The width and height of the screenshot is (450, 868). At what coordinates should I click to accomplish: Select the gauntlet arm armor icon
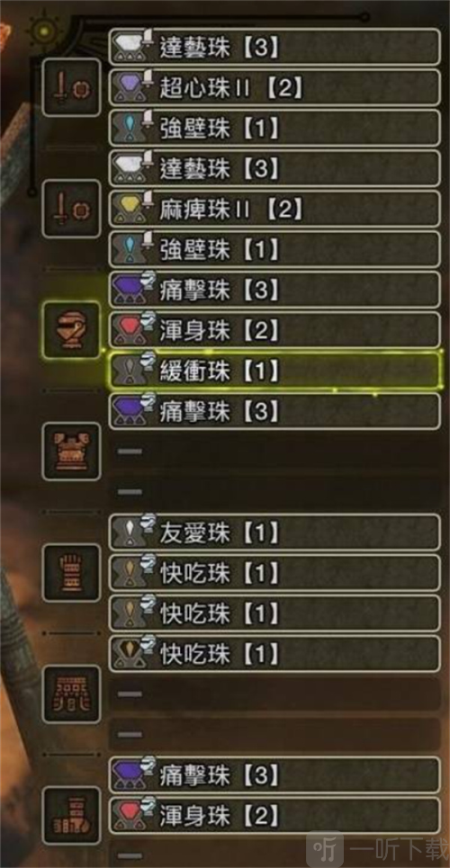(71, 572)
